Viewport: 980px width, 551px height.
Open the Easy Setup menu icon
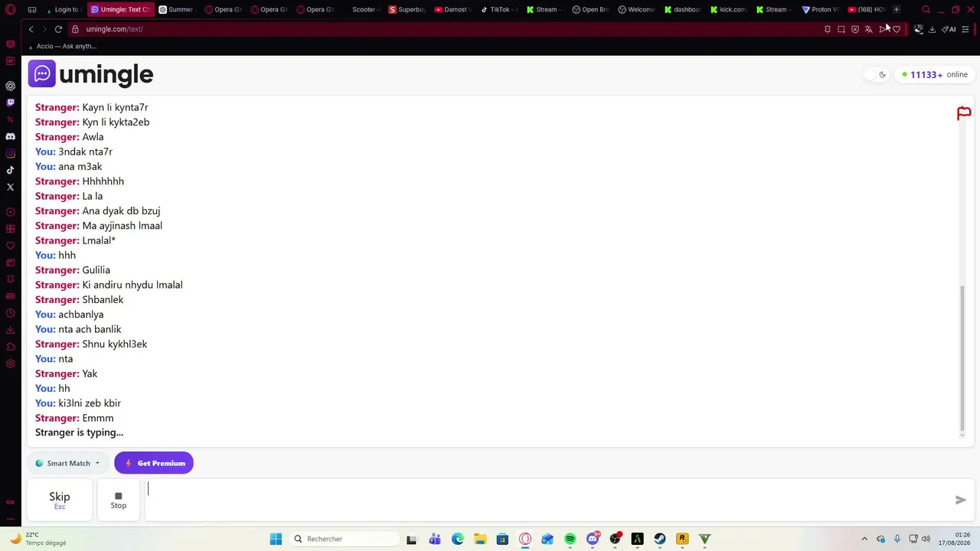coord(965,29)
